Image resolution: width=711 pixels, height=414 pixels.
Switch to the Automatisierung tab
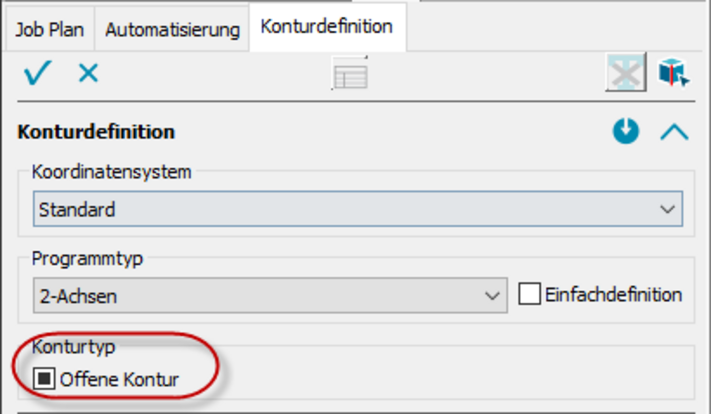pos(172,29)
